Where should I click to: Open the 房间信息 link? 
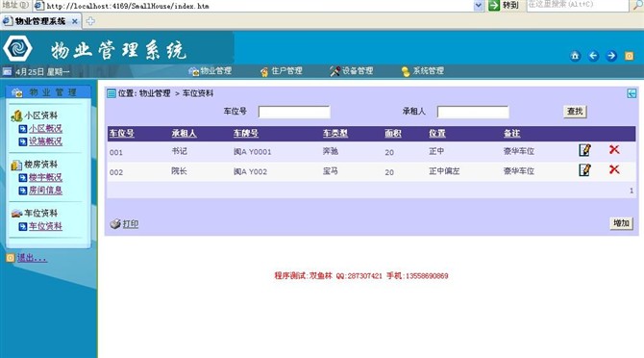pyautogui.click(x=45, y=191)
